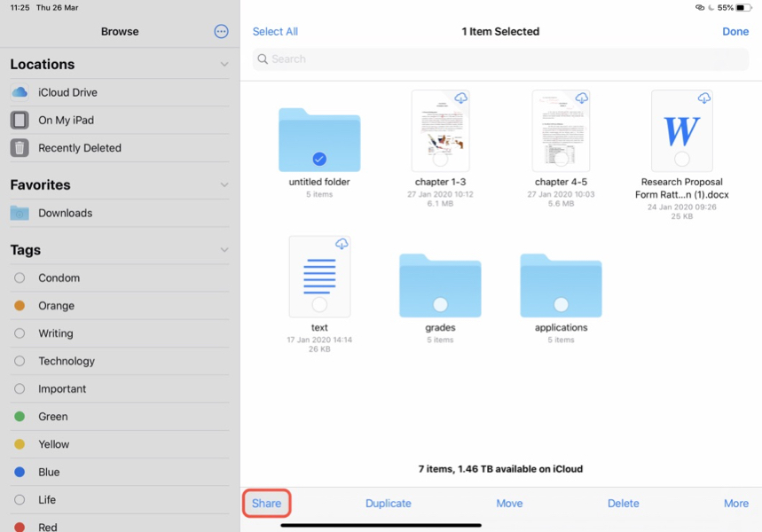Image resolution: width=762 pixels, height=532 pixels.
Task: Click the On My iPad device icon
Action: [20, 120]
